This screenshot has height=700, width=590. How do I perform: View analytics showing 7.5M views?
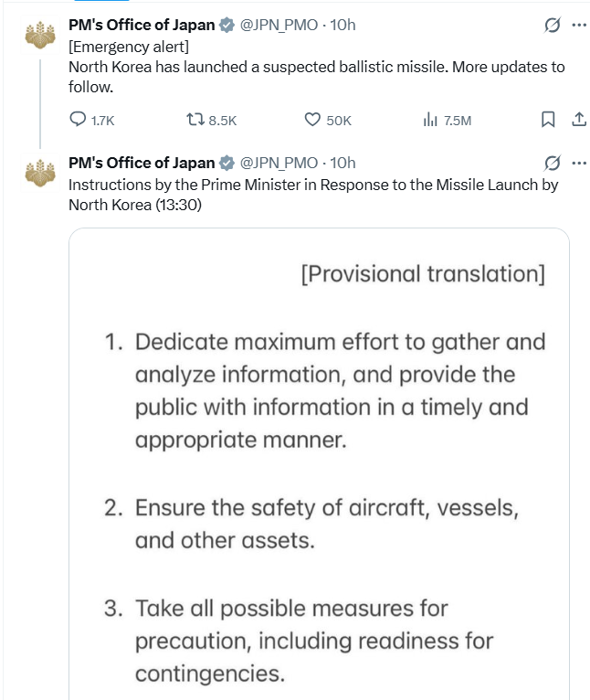click(x=431, y=120)
